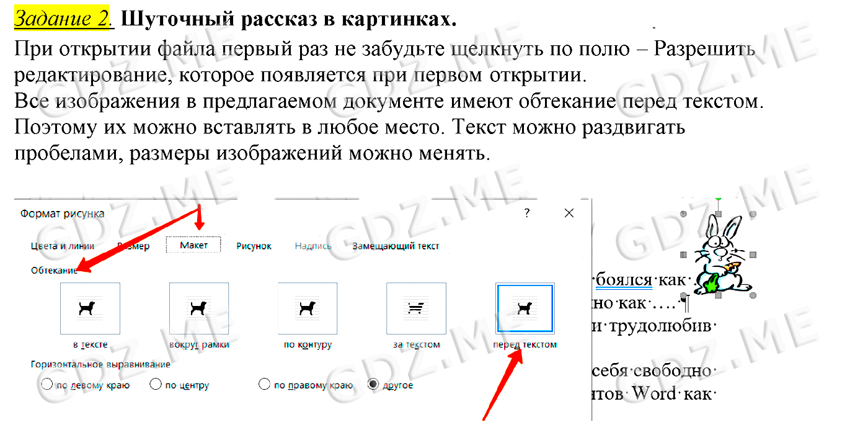Select the 'в тексте' wrapping icon
Image resolution: width=868 pixels, height=440 pixels.
[90, 308]
